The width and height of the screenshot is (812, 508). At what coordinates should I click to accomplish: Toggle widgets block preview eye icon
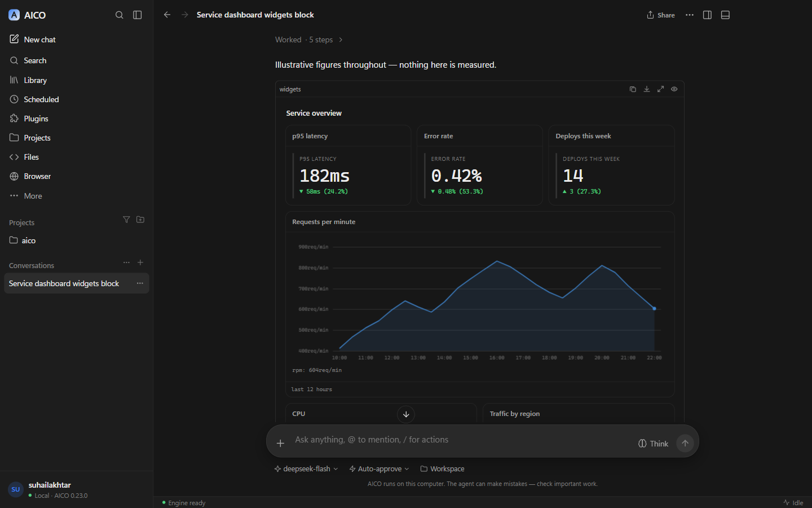pos(674,89)
